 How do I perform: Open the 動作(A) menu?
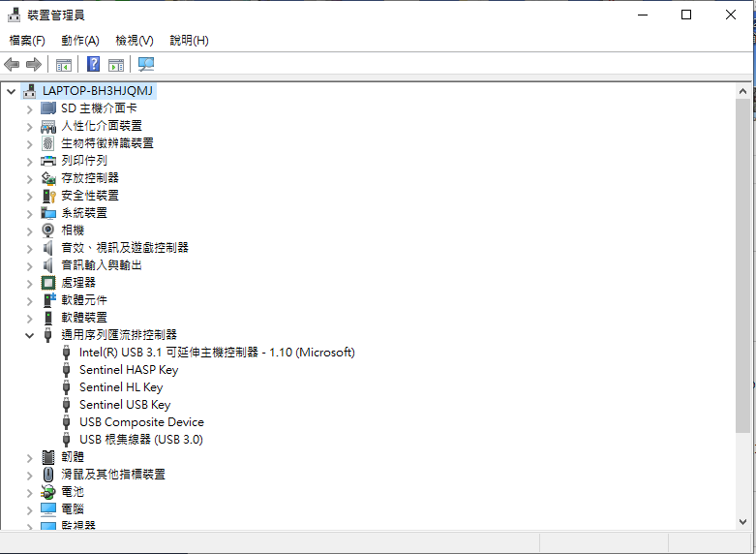coord(80,41)
